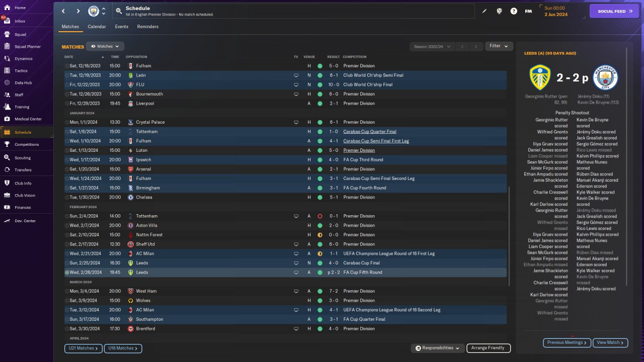This screenshot has width=644, height=362.
Task: Open the Inbox from the sidebar
Action: 20,21
